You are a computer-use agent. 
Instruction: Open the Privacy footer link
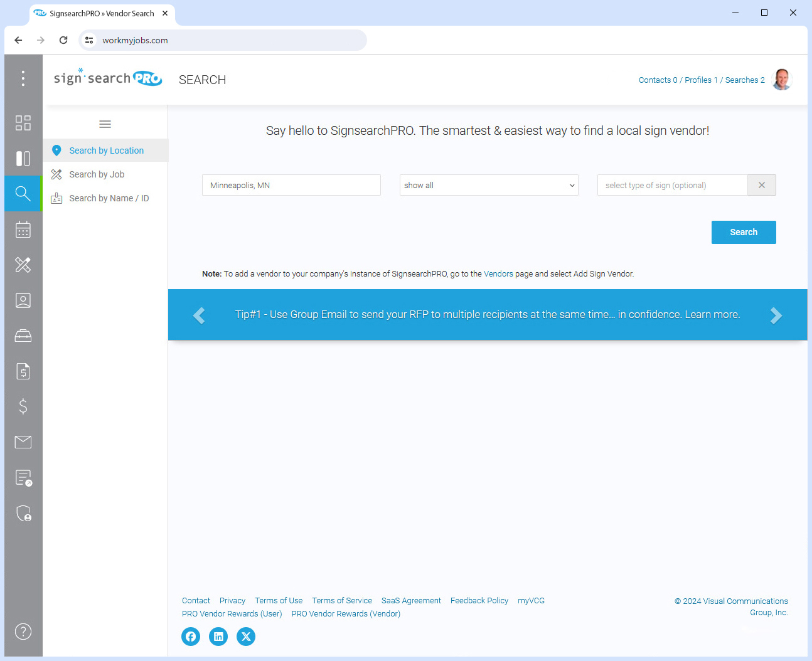232,600
